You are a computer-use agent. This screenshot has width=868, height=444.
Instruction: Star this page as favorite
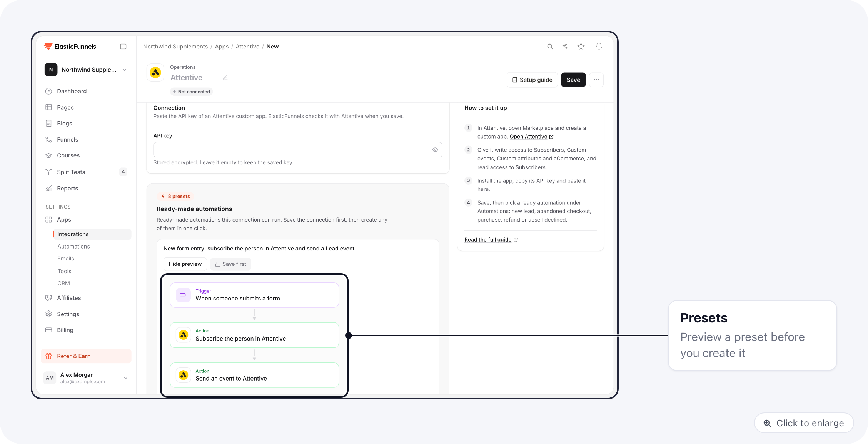point(581,47)
